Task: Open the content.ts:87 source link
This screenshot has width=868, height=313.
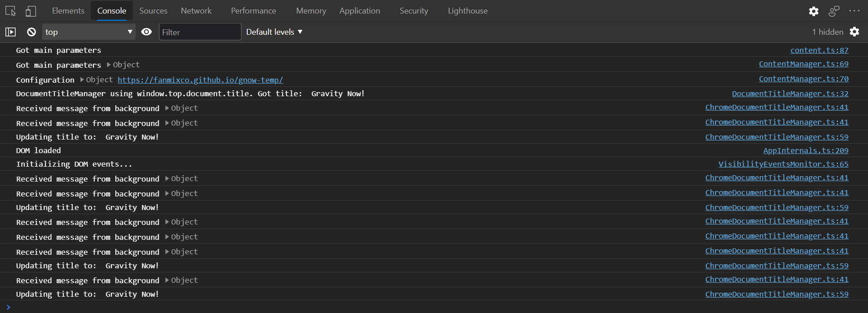Action: (x=819, y=50)
